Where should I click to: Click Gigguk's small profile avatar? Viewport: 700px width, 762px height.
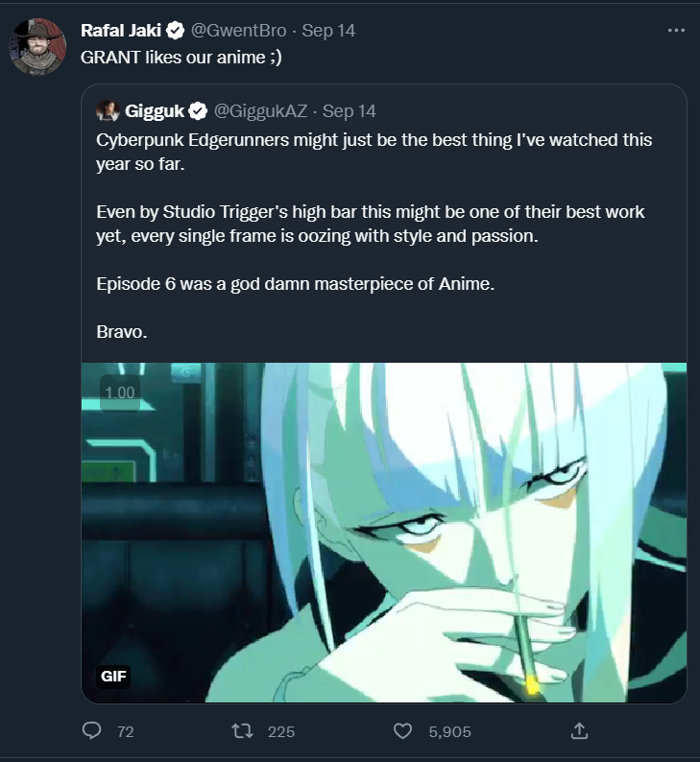click(x=108, y=110)
